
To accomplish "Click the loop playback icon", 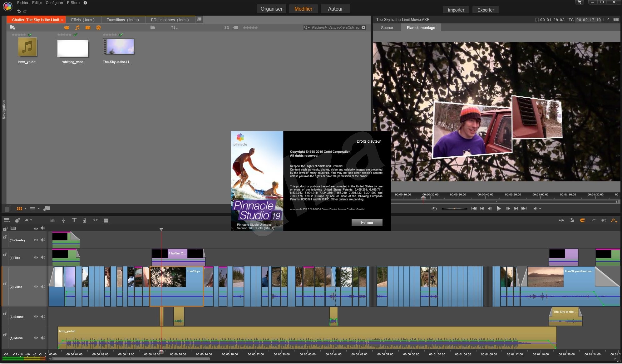I will [434, 209].
